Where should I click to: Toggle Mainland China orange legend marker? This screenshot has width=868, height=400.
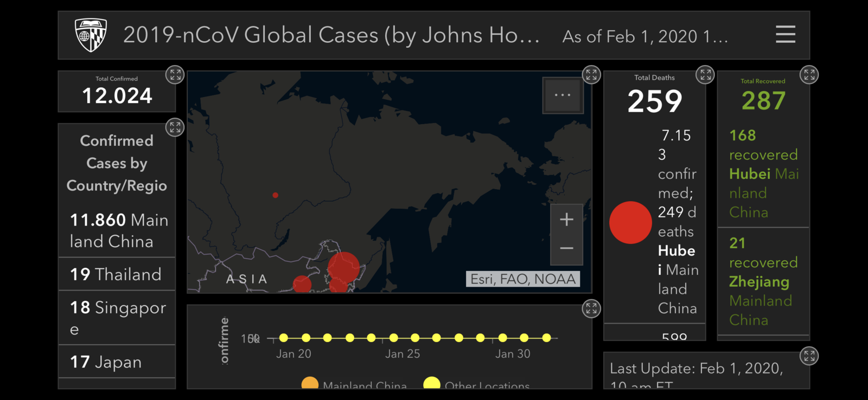coord(310,384)
